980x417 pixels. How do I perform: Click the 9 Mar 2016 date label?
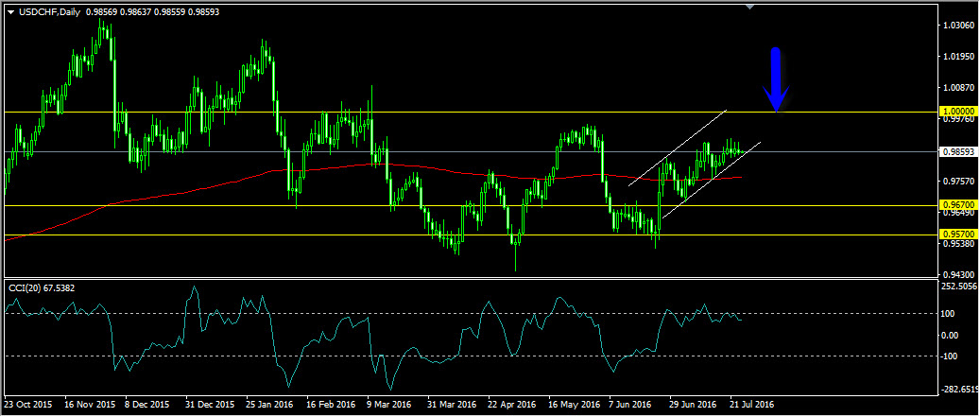pos(391,404)
